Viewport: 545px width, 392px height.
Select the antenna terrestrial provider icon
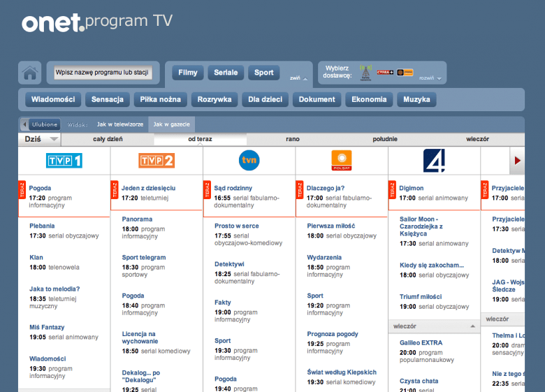click(x=365, y=73)
